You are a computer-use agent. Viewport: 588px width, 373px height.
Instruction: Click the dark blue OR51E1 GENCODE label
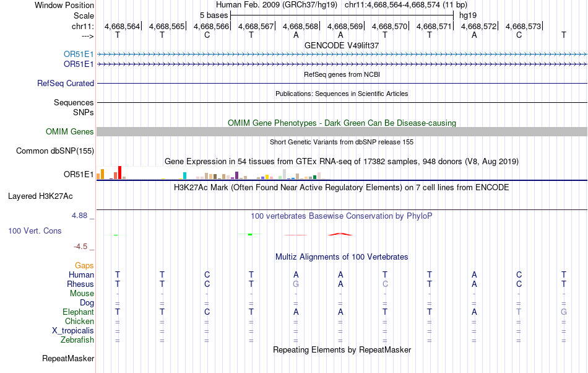tap(79, 64)
